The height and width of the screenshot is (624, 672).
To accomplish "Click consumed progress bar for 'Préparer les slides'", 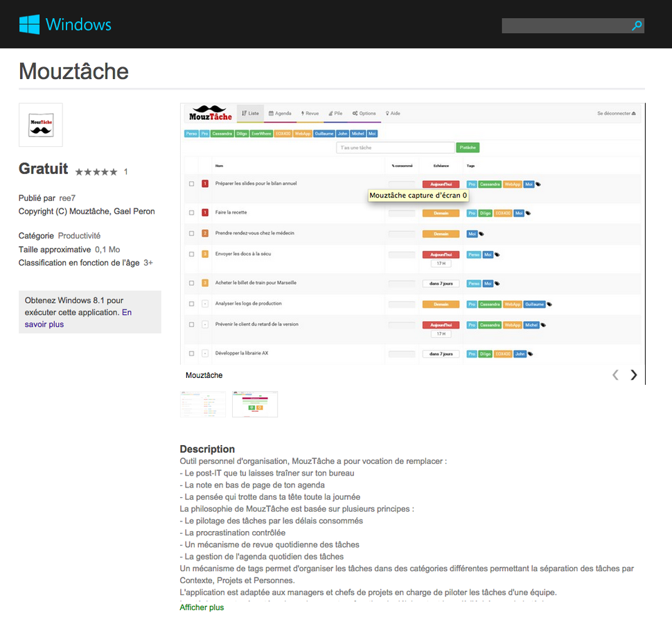I will pos(402,184).
